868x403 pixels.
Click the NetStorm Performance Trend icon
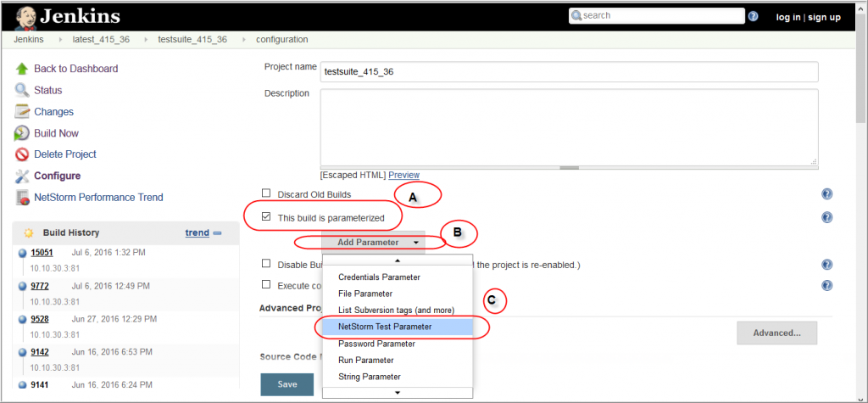[x=22, y=198]
